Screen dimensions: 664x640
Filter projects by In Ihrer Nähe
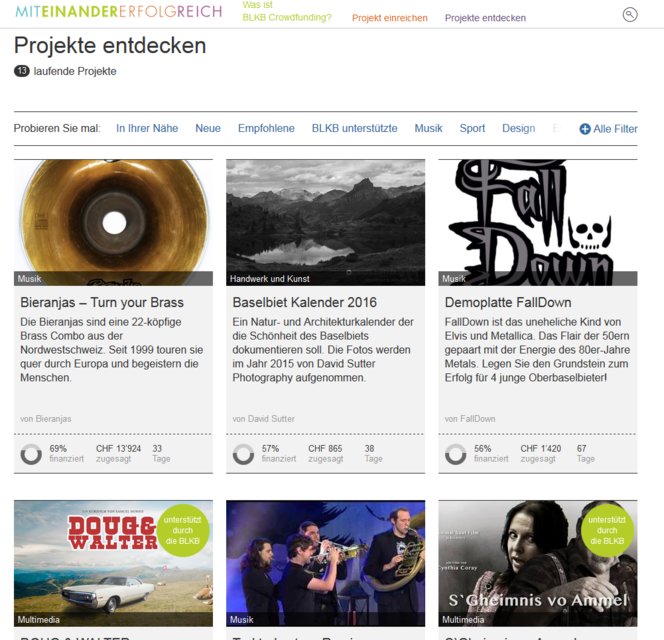(x=147, y=128)
